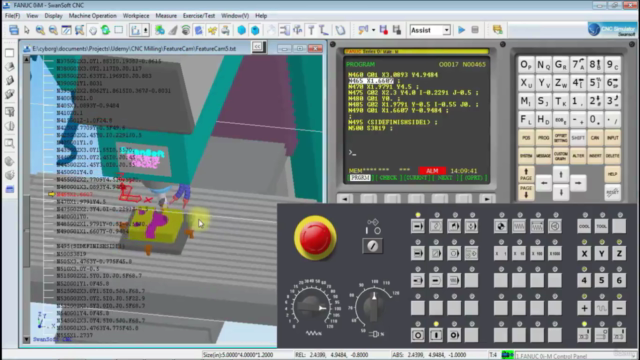Click the gray stop square beside play
Image resolution: width=640 pixels, height=360 pixels.
[475, 30]
